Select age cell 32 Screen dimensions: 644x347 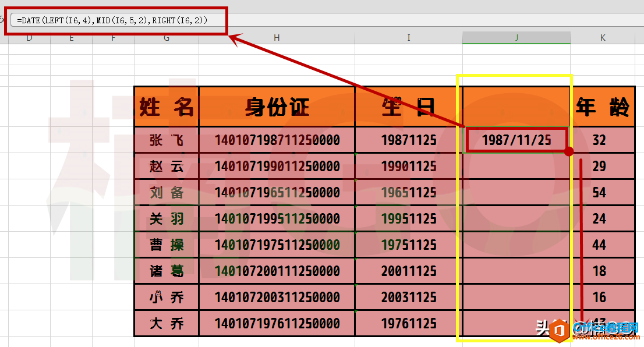coord(603,140)
